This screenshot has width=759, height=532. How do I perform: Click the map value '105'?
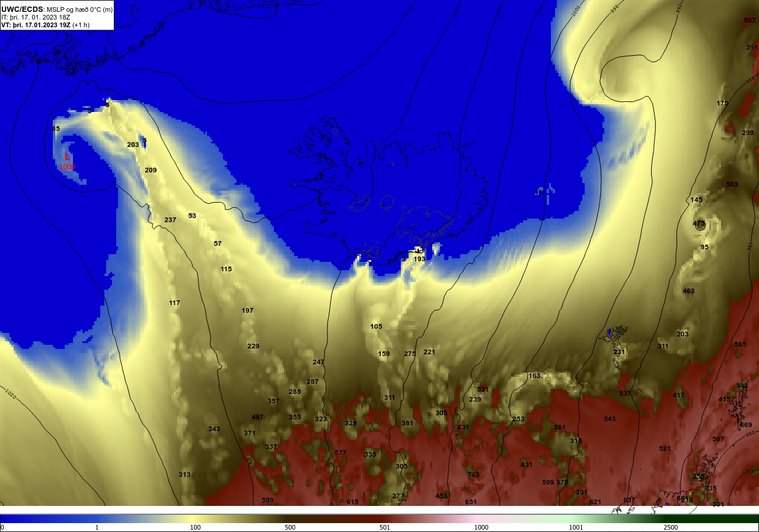[376, 326]
